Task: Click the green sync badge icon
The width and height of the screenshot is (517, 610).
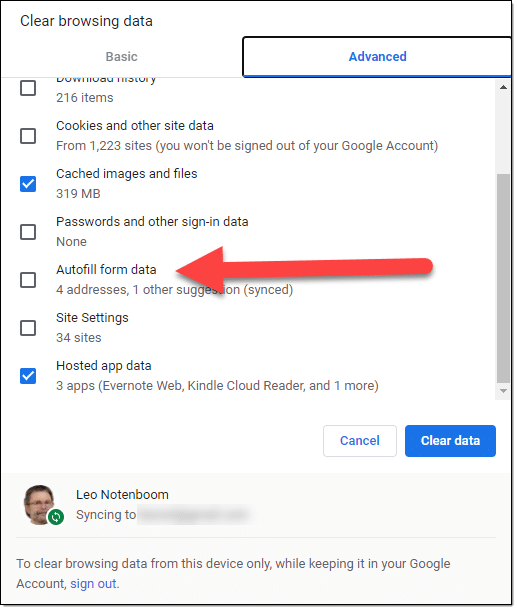Action: coord(56,518)
